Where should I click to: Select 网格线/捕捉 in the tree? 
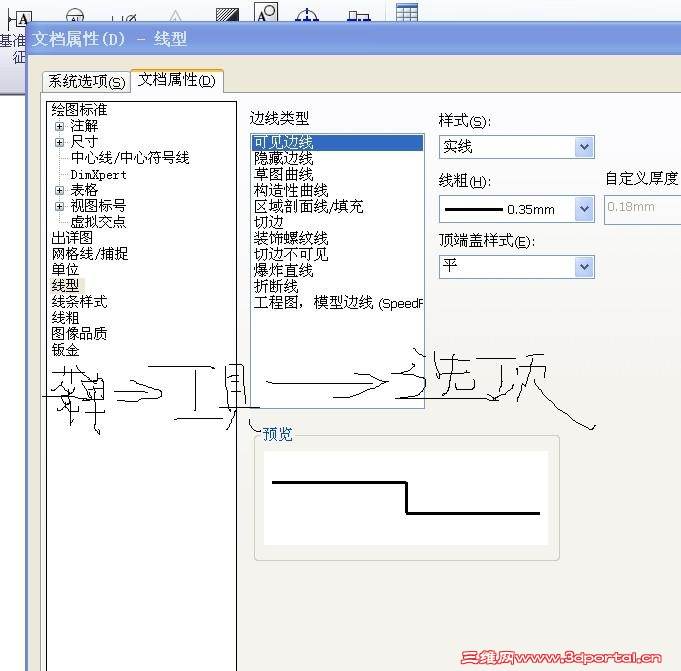point(89,254)
